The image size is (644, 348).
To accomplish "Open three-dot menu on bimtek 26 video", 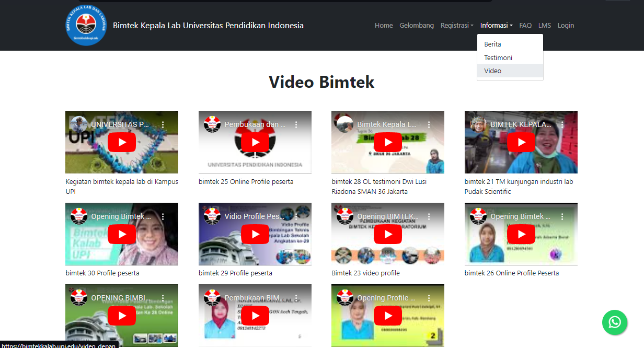I will point(562,216).
